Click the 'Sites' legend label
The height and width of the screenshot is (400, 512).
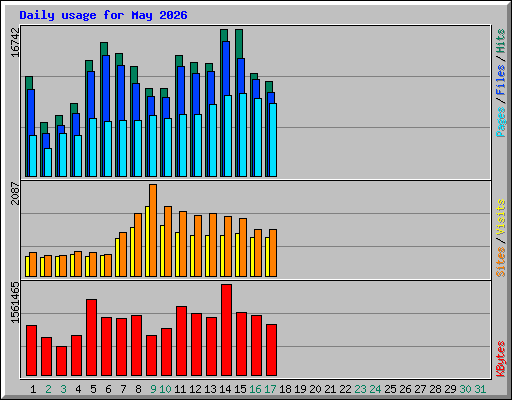point(501,262)
